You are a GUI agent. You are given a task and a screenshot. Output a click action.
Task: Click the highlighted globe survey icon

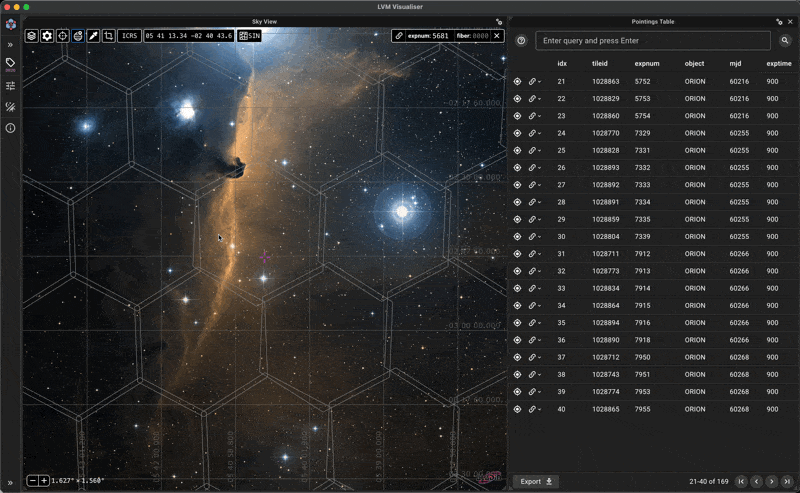tap(78, 36)
